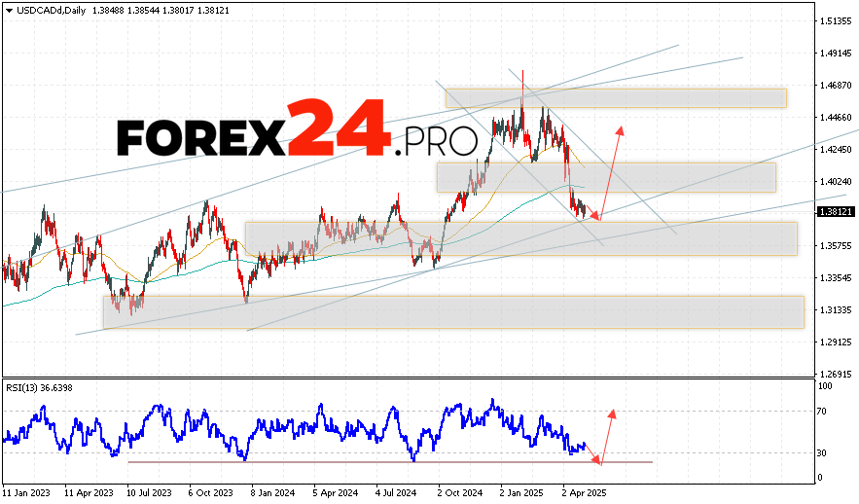Screen dimensions: 859x504
Task: Select the OHLC values 1.38488 1.38544 1.38017 1.38121
Action: click(x=161, y=11)
